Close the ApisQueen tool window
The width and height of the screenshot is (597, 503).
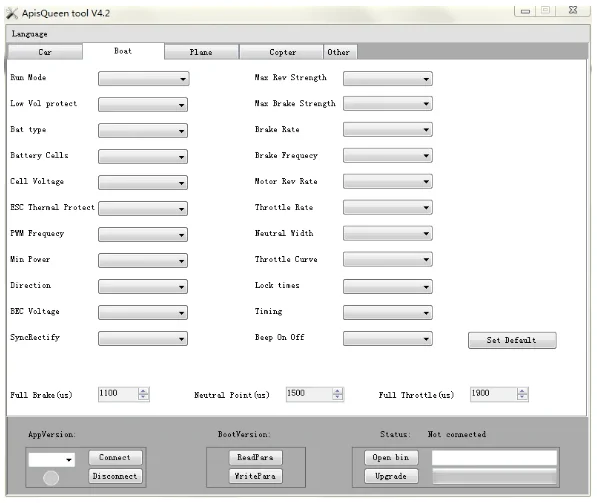[x=573, y=10]
